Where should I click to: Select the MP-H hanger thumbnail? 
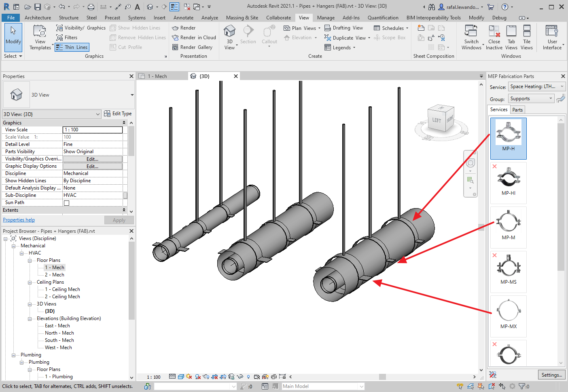click(509, 138)
